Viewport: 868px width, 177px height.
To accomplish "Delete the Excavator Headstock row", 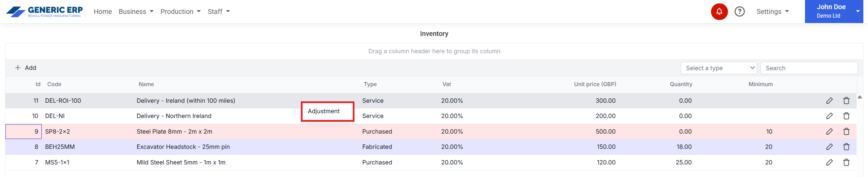I will click(x=846, y=147).
